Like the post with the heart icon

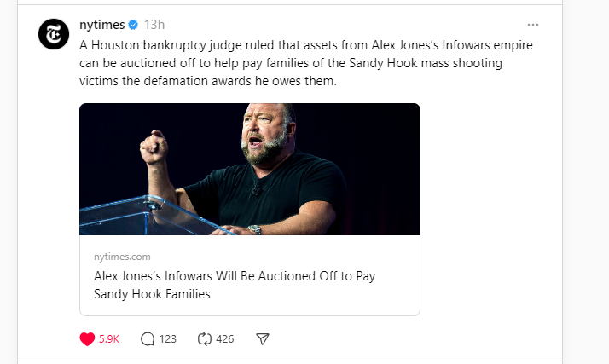coord(86,338)
